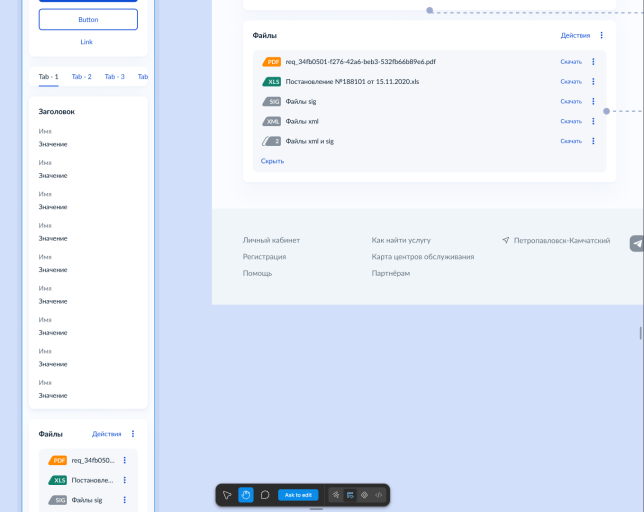The height and width of the screenshot is (512, 644).
Task: Select the Tab - 1 tab
Action: point(48,77)
